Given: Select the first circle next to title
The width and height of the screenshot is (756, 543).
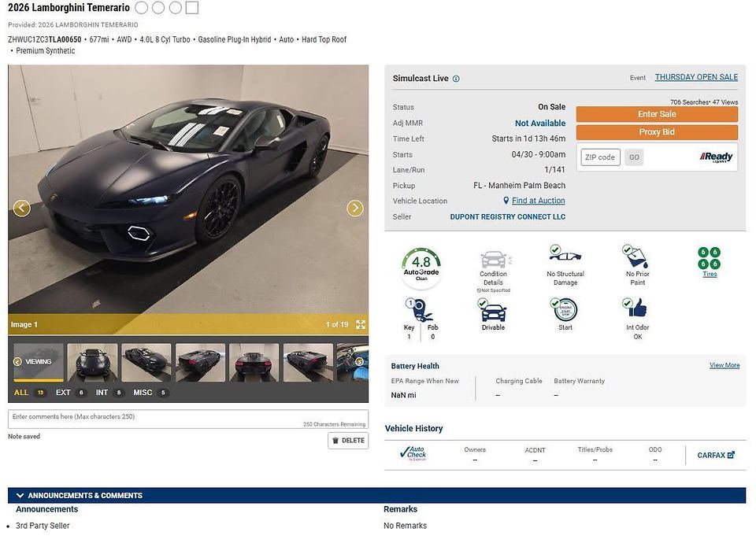Looking at the screenshot, I should tap(141, 8).
